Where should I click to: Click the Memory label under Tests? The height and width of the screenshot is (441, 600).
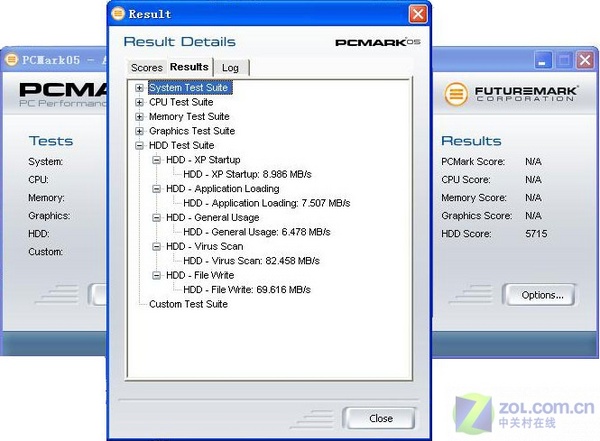pos(46,198)
